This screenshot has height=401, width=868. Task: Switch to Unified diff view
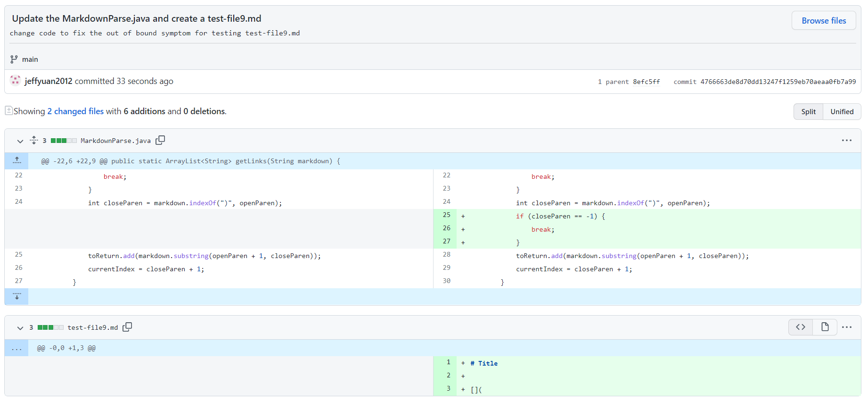click(x=842, y=112)
